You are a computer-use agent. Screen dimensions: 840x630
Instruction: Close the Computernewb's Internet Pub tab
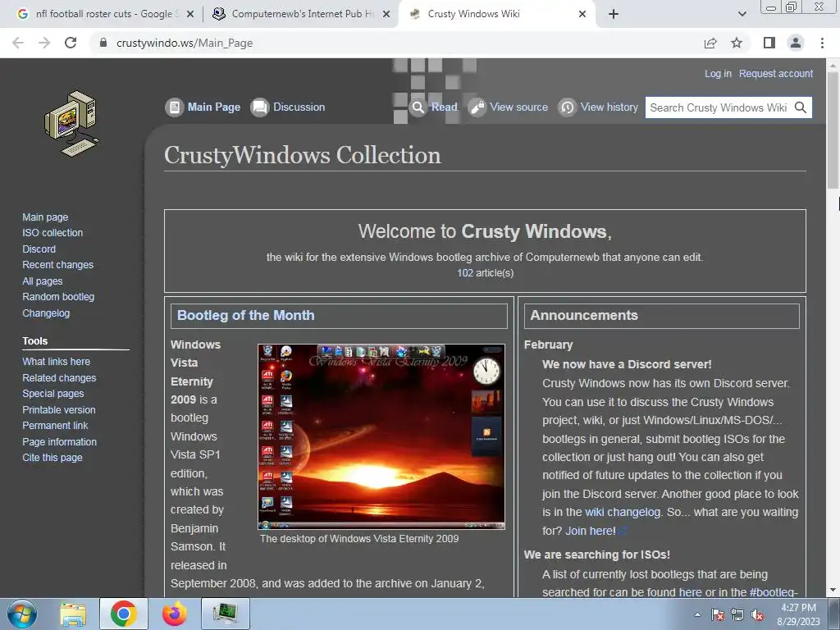[386, 14]
